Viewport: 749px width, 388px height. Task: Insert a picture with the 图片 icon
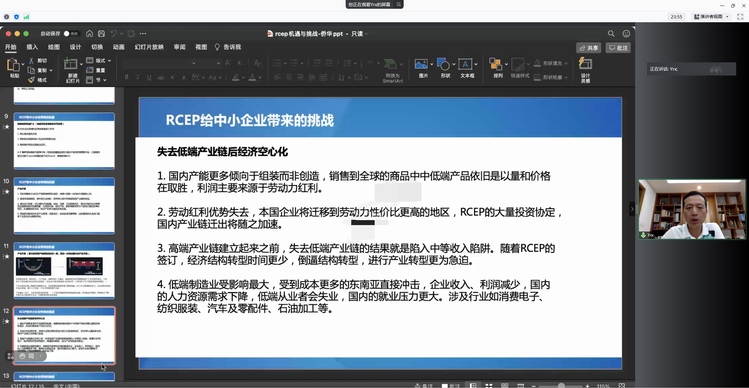[421, 64]
